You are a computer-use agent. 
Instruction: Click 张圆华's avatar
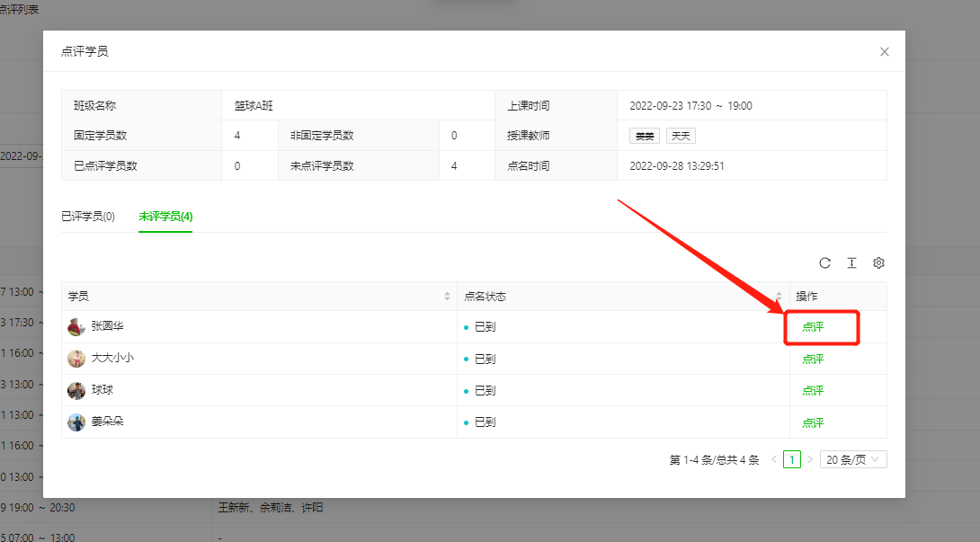[x=76, y=327]
